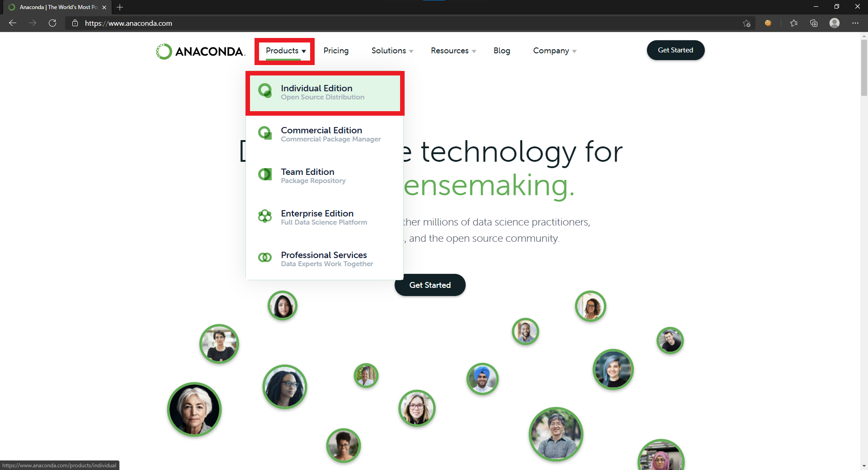Click the Team Edition icon
Viewport: 868px width, 470px height.
265,174
